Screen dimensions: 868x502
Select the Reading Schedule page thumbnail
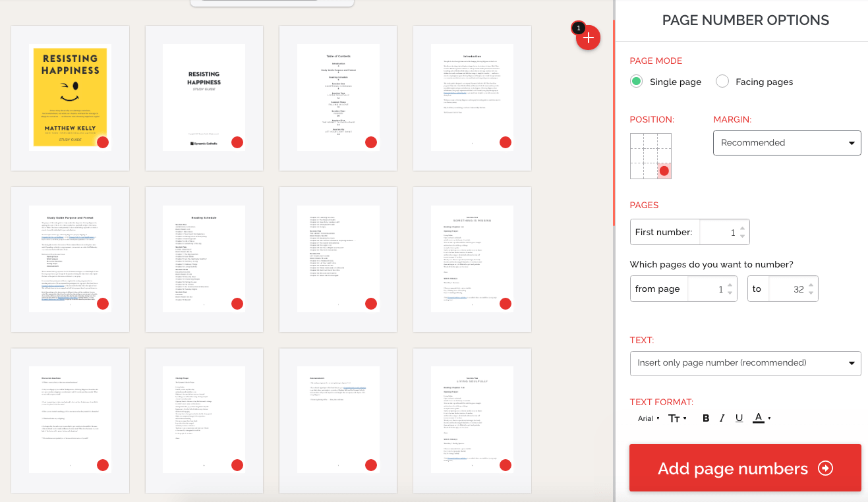204,259
